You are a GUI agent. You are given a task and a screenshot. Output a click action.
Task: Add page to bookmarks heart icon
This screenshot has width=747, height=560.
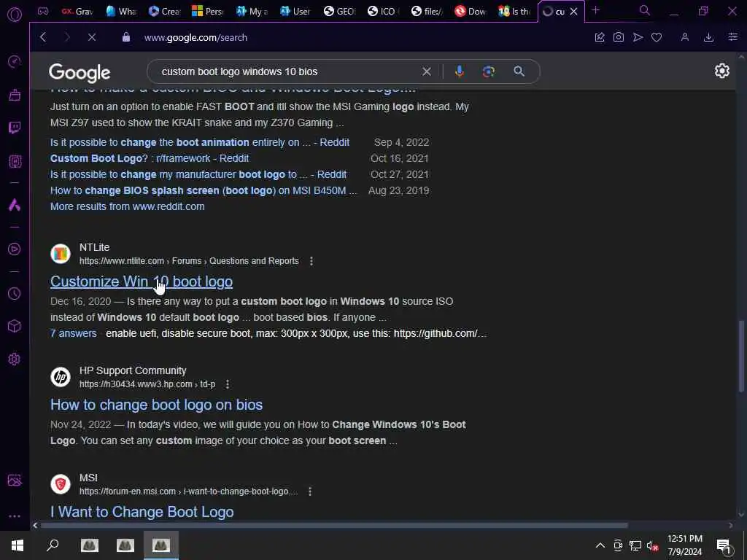657,37
